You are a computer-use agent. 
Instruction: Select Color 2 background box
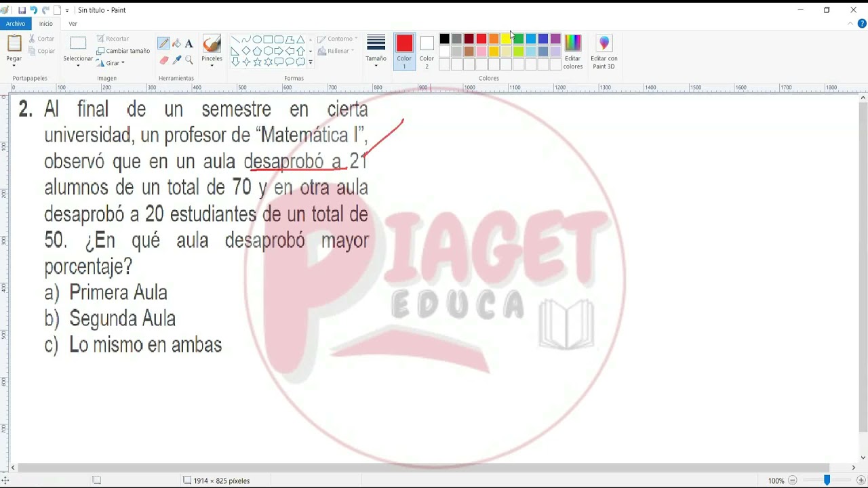(427, 52)
